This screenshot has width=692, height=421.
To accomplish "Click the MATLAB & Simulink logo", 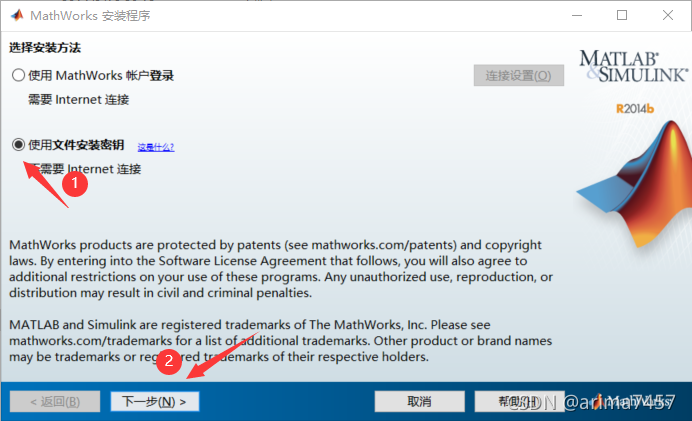I will (x=633, y=63).
